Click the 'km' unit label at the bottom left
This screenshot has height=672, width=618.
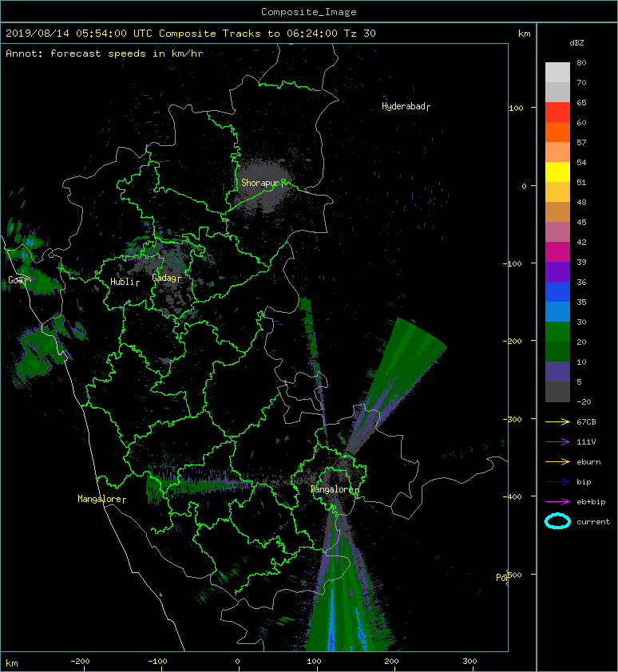[12, 663]
